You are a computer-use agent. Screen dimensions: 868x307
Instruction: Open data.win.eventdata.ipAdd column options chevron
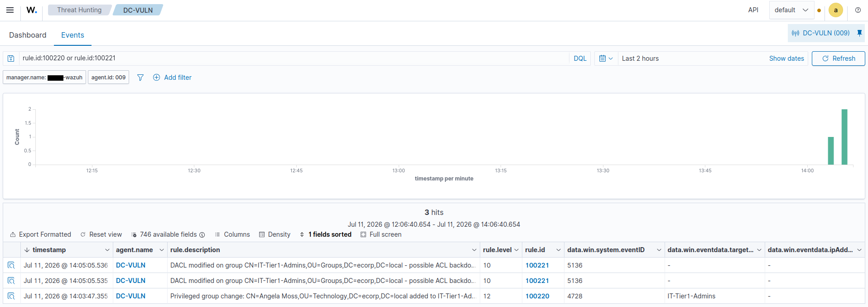pyautogui.click(x=859, y=250)
